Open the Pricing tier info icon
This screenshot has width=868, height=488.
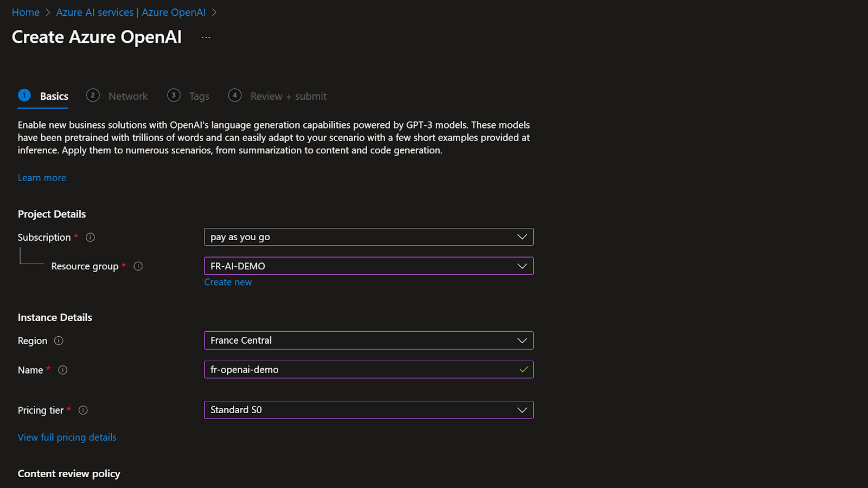pyautogui.click(x=83, y=410)
